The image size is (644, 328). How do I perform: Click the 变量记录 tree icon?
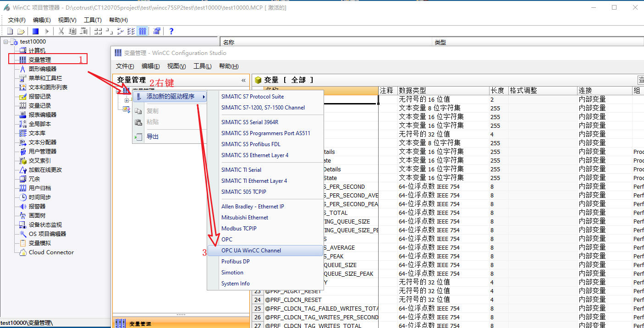(23, 105)
